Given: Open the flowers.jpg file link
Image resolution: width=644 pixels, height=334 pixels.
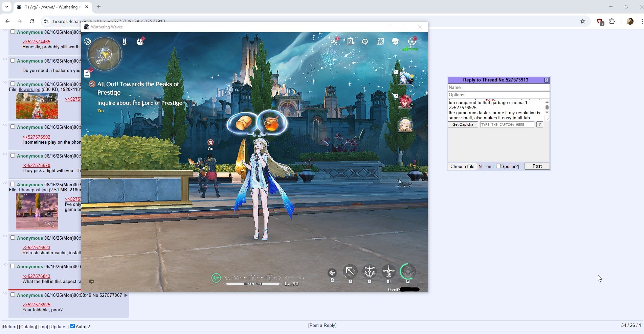Looking at the screenshot, I should [x=29, y=89].
